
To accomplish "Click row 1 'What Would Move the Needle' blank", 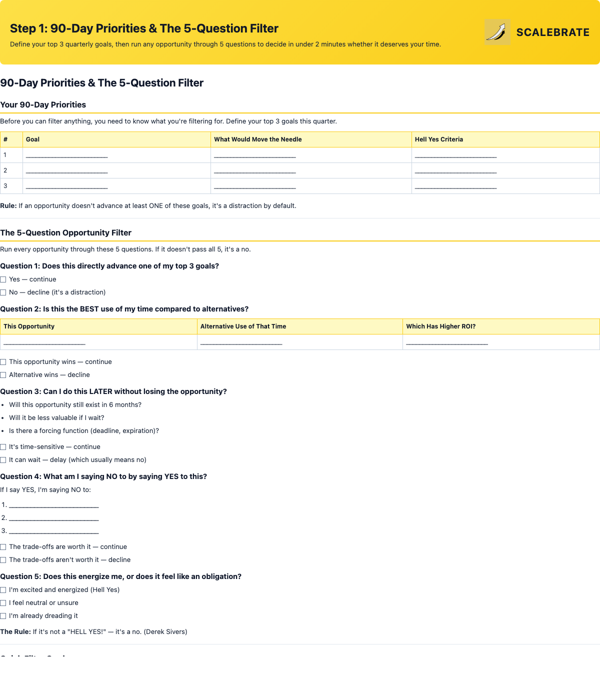I will (255, 155).
